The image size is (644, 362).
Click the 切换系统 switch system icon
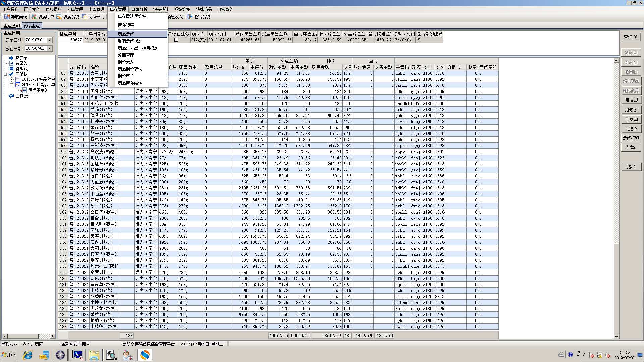point(59,17)
